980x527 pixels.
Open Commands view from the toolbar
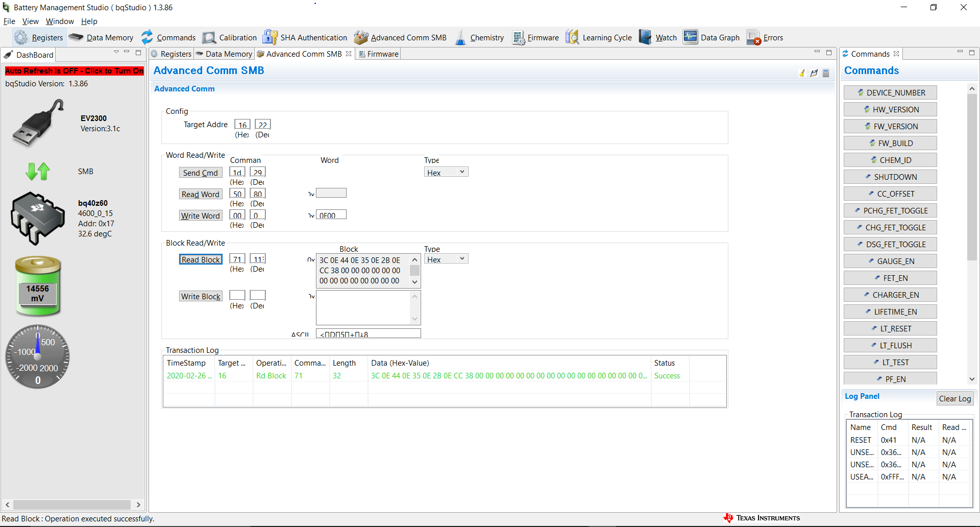tap(168, 38)
